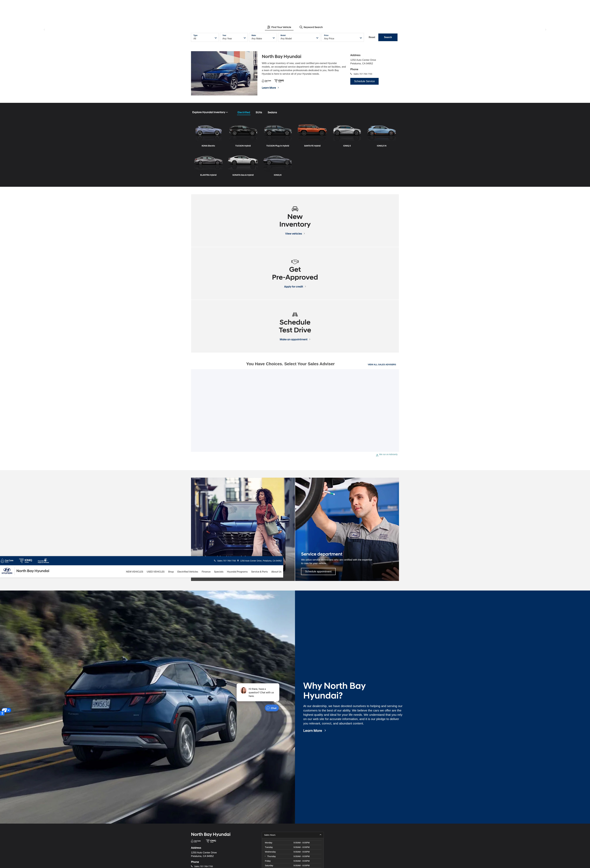This screenshot has width=590, height=868.
Task: Select the SUVs inventory tab
Action: coord(259,112)
